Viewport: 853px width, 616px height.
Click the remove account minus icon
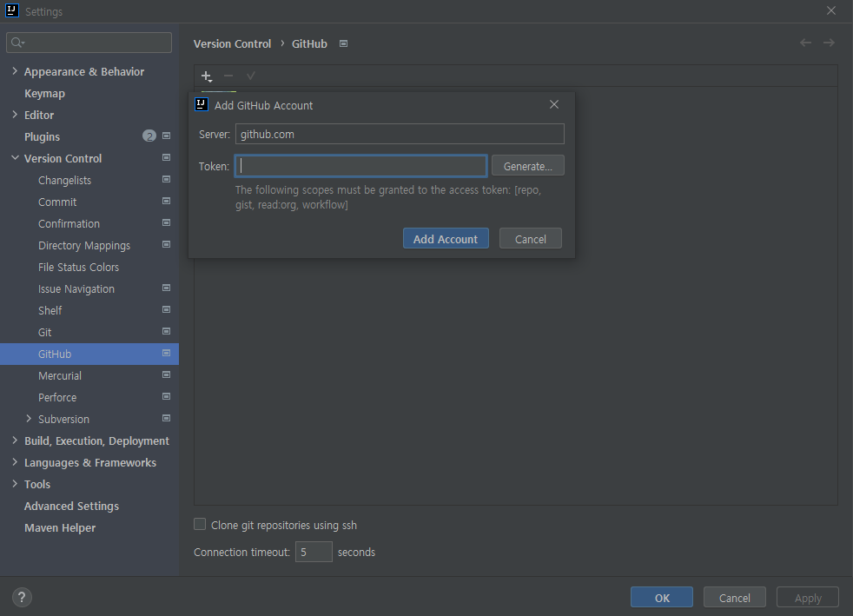coord(228,76)
